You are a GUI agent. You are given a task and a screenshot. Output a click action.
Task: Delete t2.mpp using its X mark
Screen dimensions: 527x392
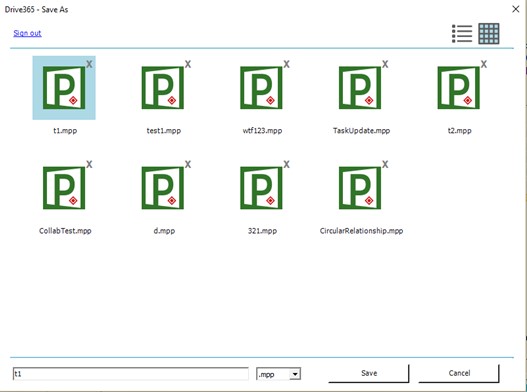[x=484, y=64]
